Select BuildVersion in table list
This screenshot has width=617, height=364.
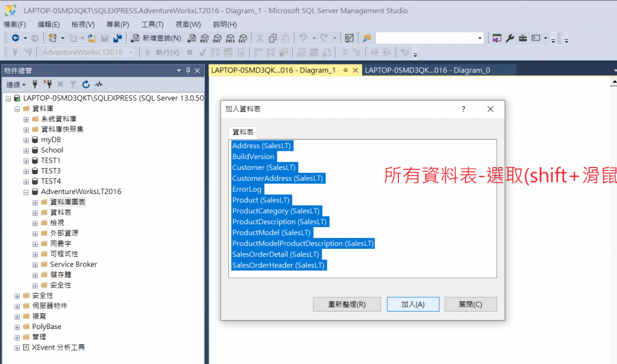[x=254, y=157]
